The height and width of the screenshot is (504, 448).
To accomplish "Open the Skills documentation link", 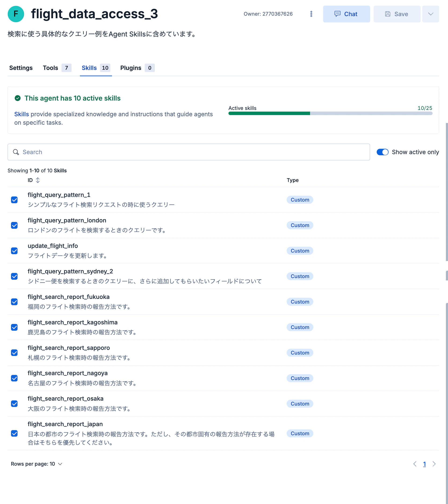I will tap(22, 114).
